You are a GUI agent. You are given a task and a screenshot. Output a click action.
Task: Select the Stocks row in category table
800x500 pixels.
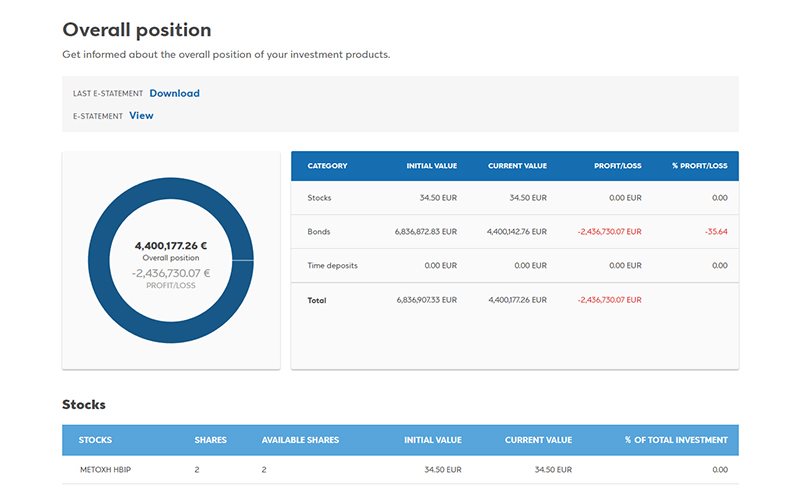[319, 198]
